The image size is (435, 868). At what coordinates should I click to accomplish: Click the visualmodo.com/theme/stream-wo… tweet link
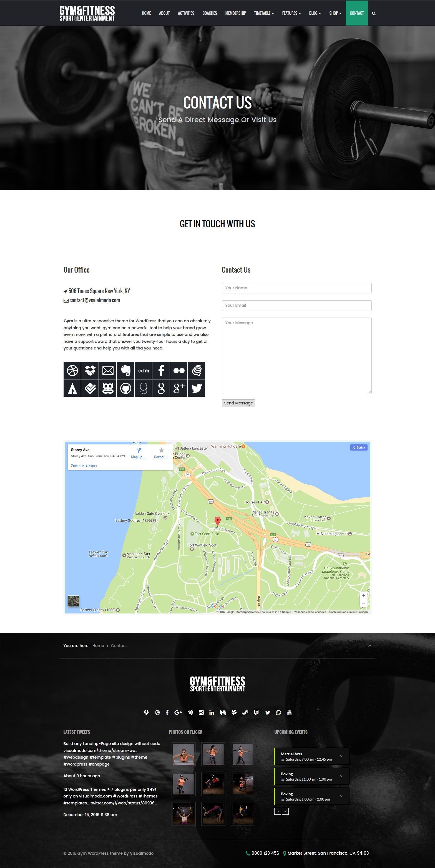pos(100,750)
